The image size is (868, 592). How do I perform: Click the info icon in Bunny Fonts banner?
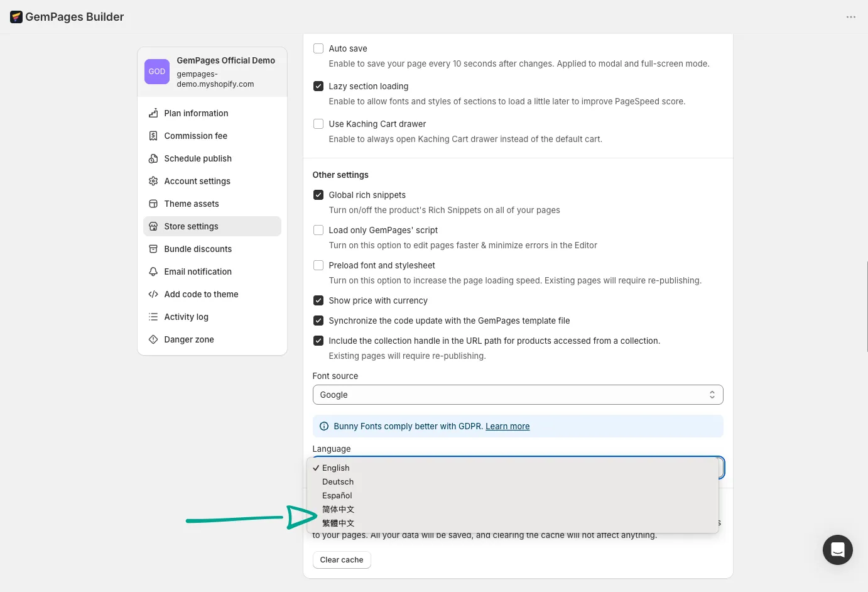pos(324,426)
